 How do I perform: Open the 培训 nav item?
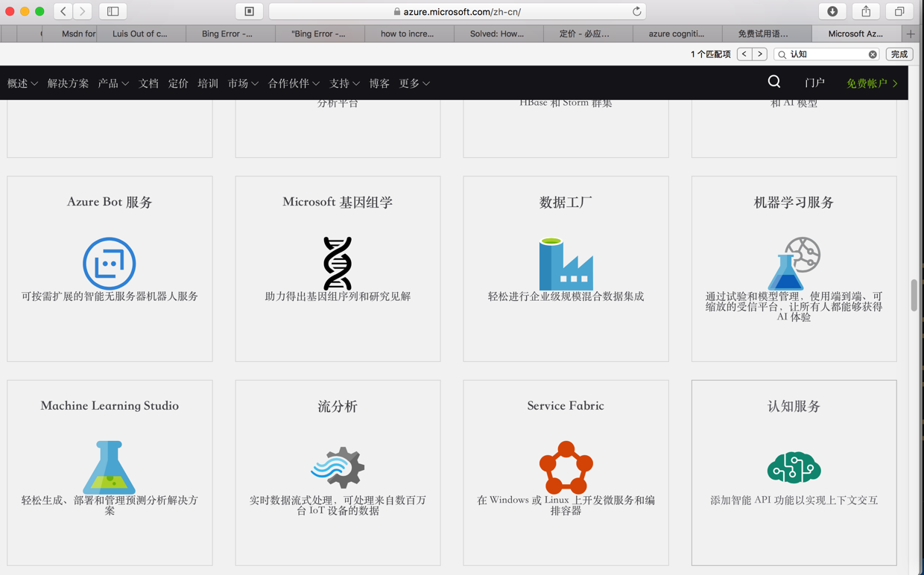pyautogui.click(x=208, y=83)
